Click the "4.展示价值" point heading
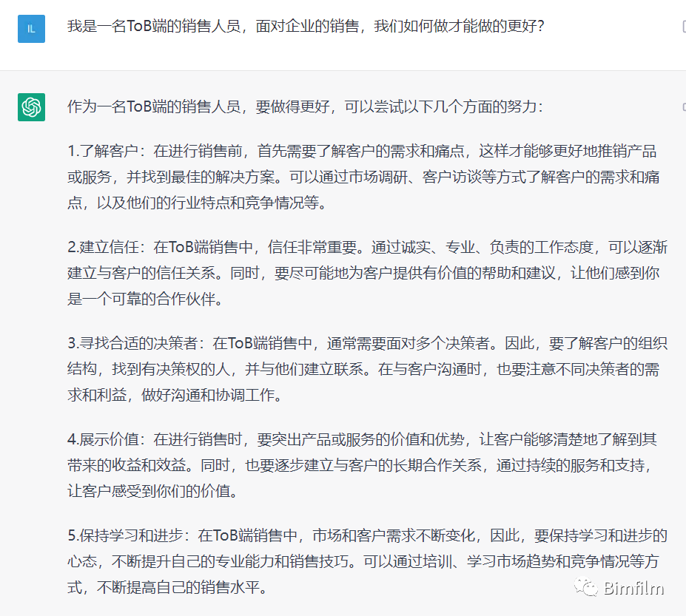 [x=107, y=440]
